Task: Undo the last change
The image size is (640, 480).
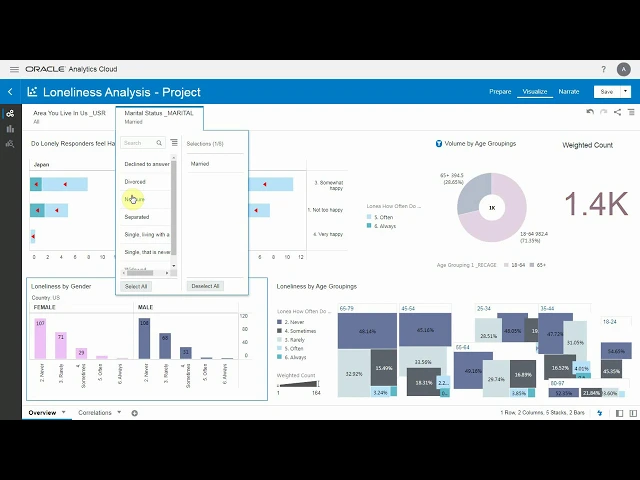Action: [590, 112]
